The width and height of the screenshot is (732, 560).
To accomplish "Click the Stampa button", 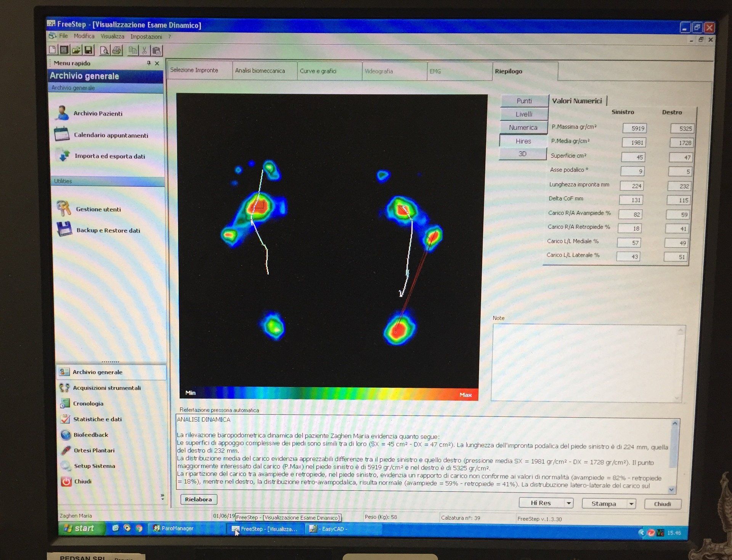I will [604, 504].
